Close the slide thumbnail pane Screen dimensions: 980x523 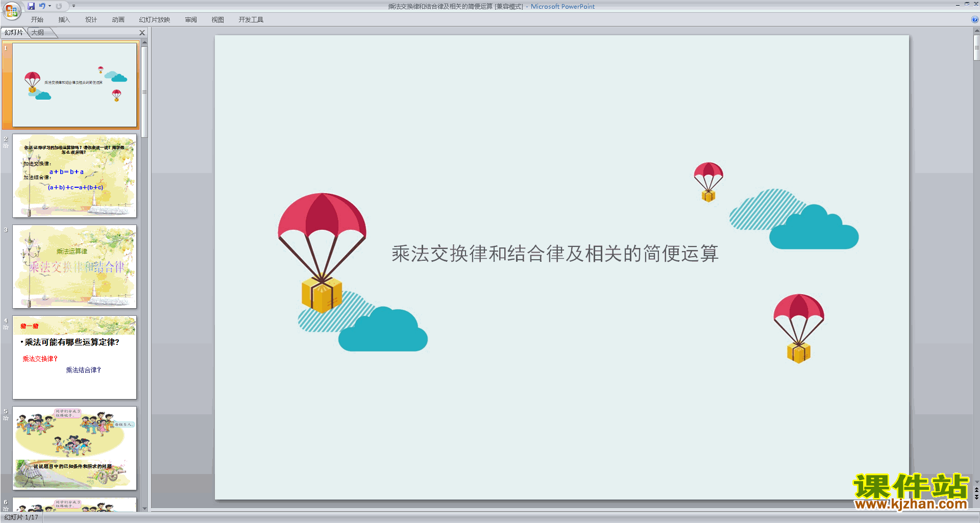point(142,33)
